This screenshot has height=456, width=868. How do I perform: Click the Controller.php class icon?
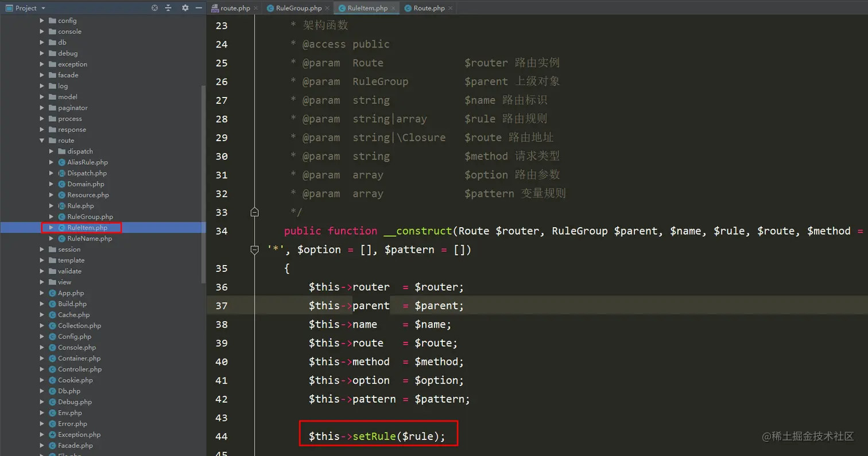(x=52, y=369)
